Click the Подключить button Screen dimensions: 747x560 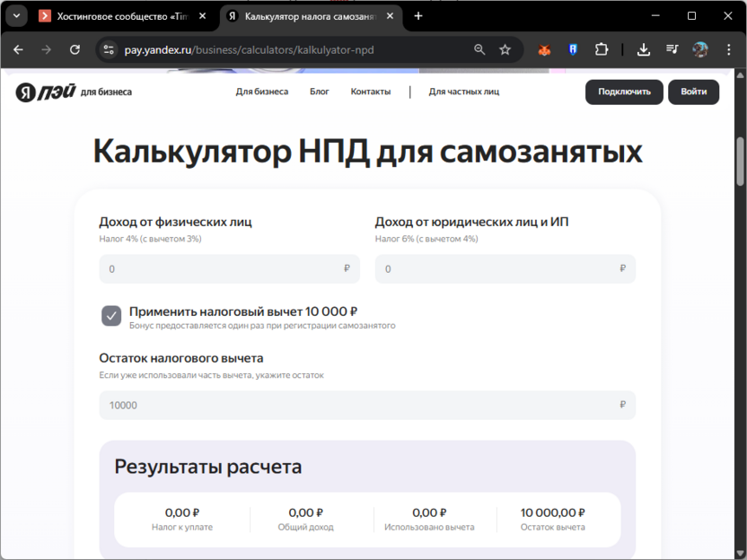tap(624, 92)
